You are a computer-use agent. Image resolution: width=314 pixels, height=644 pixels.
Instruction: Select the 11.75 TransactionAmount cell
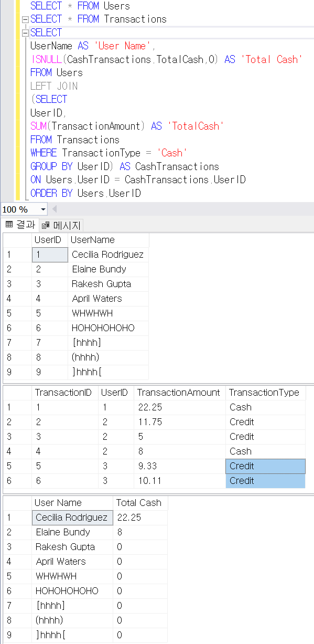[x=179, y=422]
